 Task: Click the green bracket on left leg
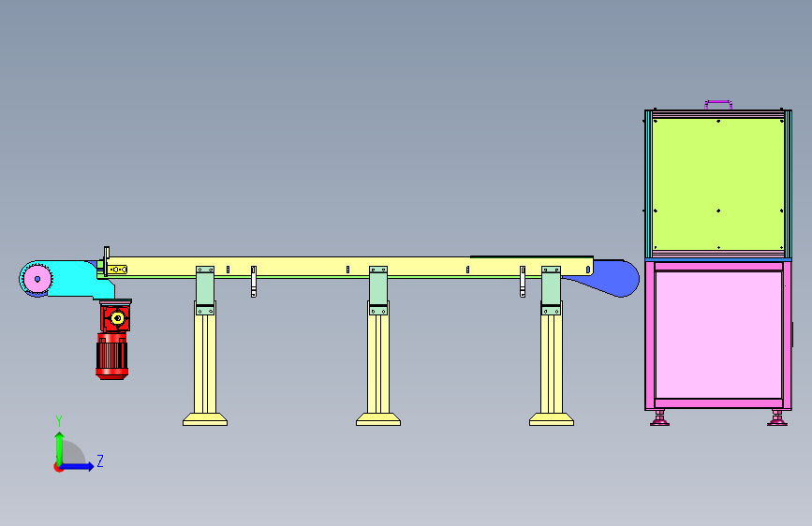(205, 290)
